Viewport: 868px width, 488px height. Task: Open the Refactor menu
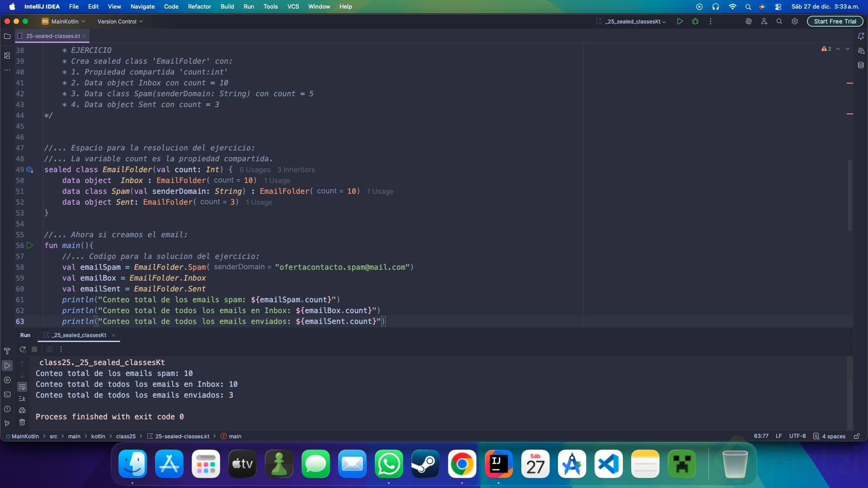(199, 6)
